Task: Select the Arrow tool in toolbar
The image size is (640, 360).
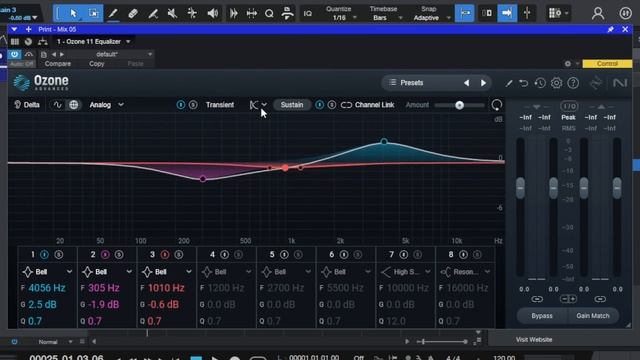Action: point(73,13)
